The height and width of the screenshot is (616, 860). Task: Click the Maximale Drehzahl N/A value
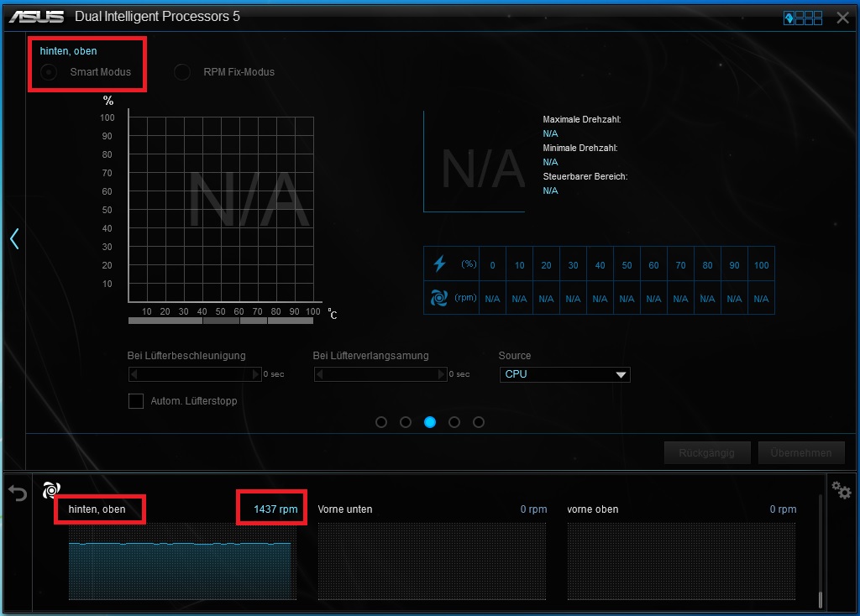550,133
